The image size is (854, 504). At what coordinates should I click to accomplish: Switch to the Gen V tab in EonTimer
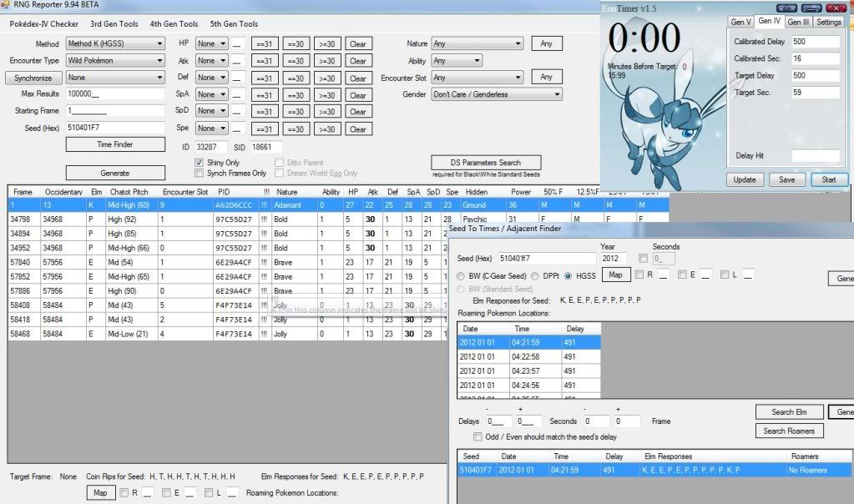click(740, 22)
